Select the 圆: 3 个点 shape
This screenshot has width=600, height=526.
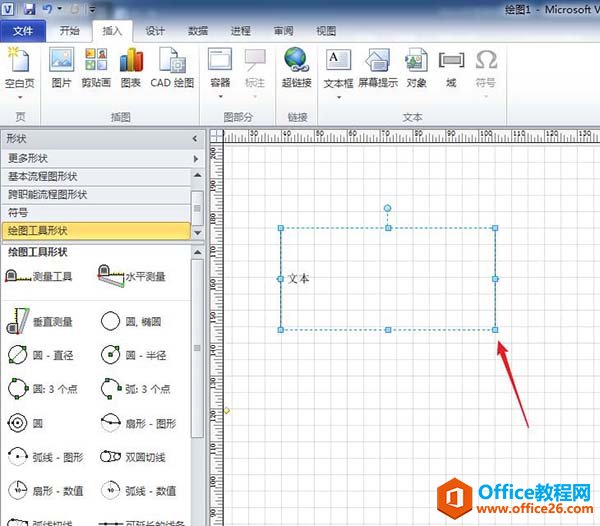click(x=42, y=389)
